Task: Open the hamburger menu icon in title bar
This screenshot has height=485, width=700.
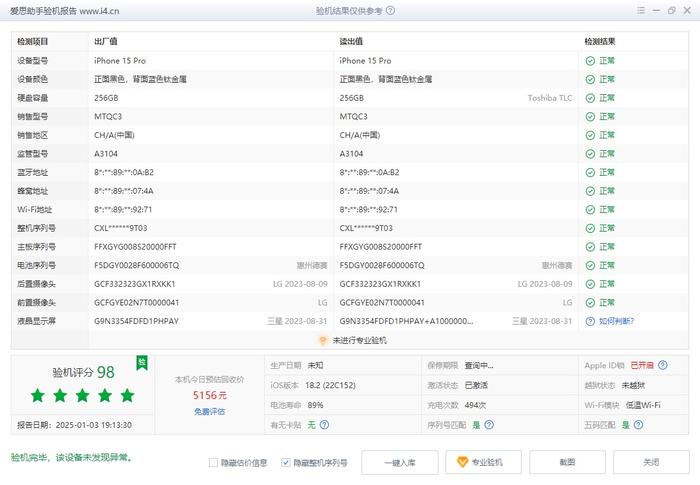Action: (x=641, y=10)
